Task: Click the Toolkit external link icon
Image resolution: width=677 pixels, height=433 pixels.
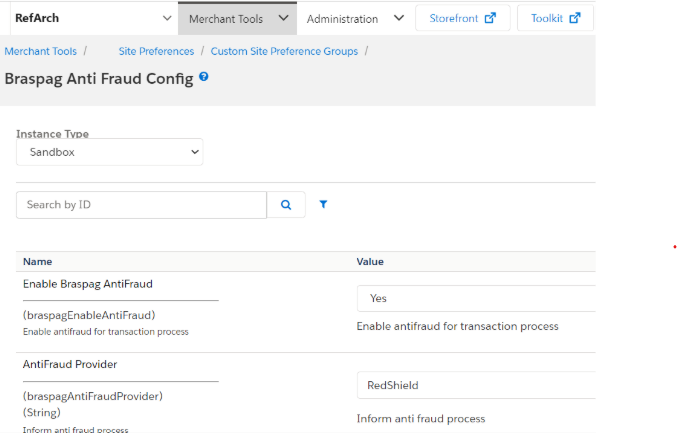Action: [575, 18]
